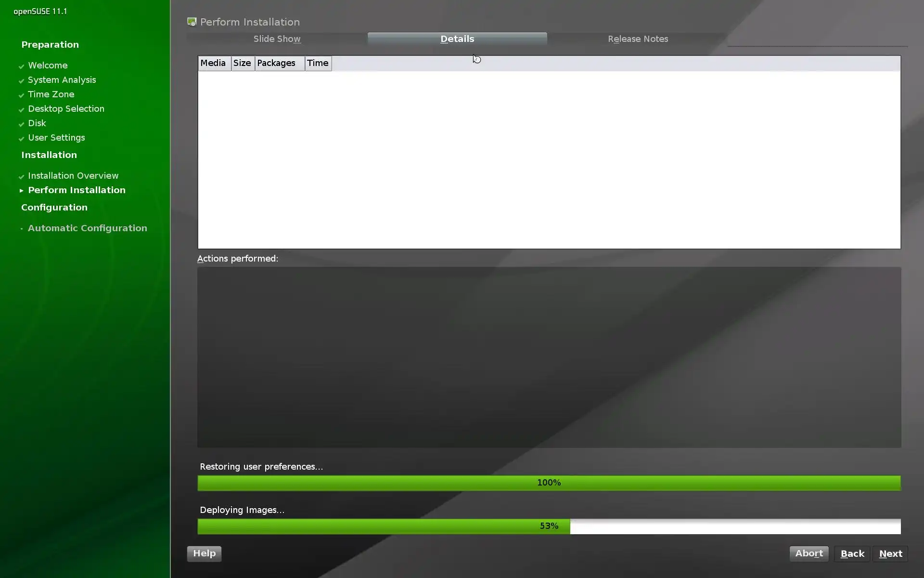This screenshot has height=578, width=924.
Task: Click inside Actions performed log area
Action: coord(549,357)
